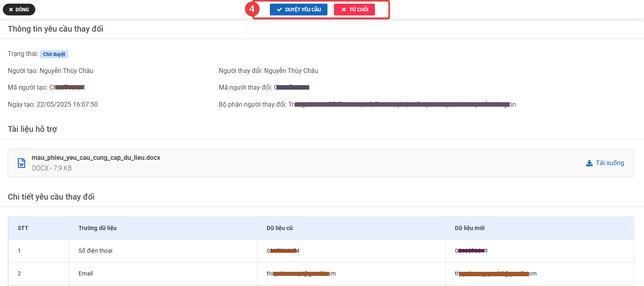Image resolution: width=644 pixels, height=286 pixels.
Task: Click checkmark icon in Duyệt yêu cầu
Action: pos(279,9)
